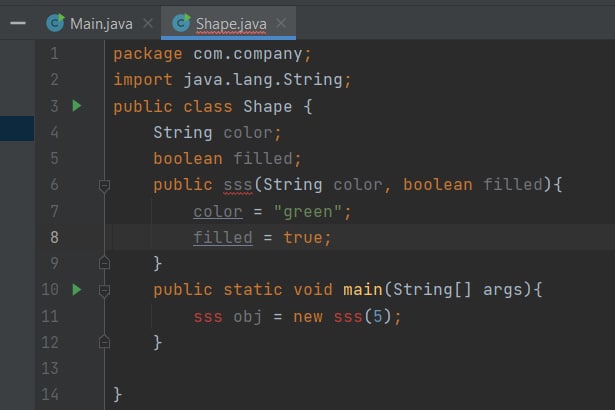The height and width of the screenshot is (410, 615).
Task: Close the Shape.java tab
Action: [x=281, y=23]
